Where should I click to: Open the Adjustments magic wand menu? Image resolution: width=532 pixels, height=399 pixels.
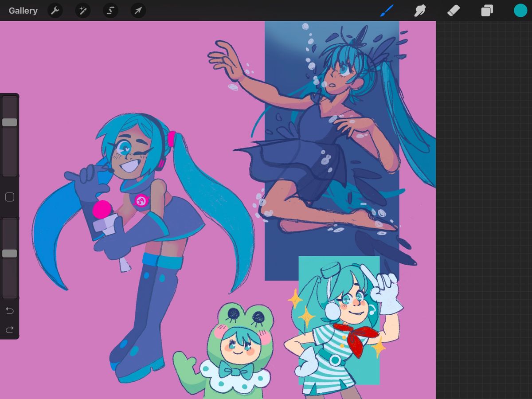83,11
